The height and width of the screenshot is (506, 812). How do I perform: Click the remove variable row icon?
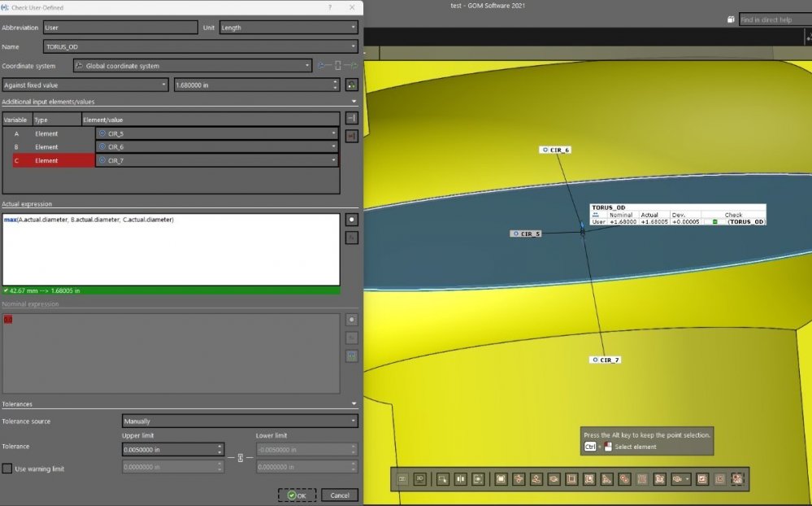tap(351, 136)
